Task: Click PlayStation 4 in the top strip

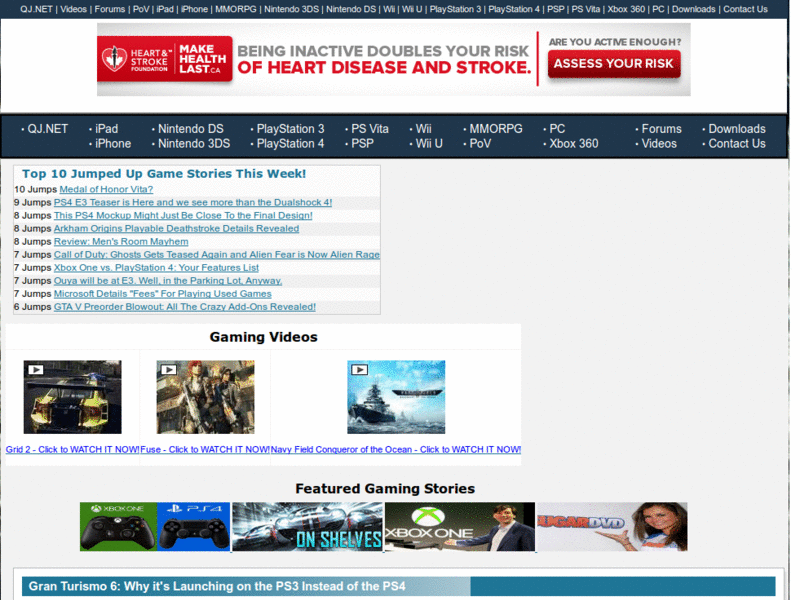Action: pos(514,9)
